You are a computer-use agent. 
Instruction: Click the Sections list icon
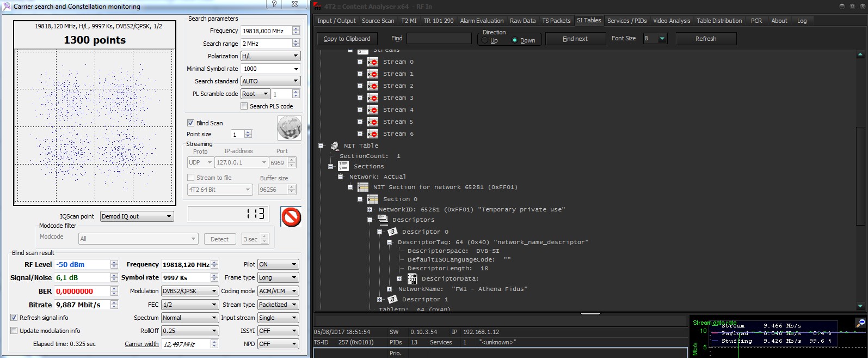pos(343,166)
